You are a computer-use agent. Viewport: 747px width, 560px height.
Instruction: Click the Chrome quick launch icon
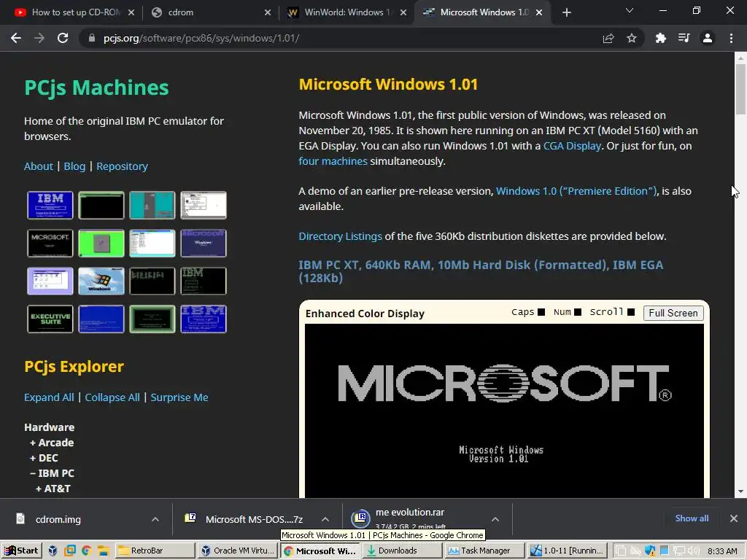click(86, 551)
